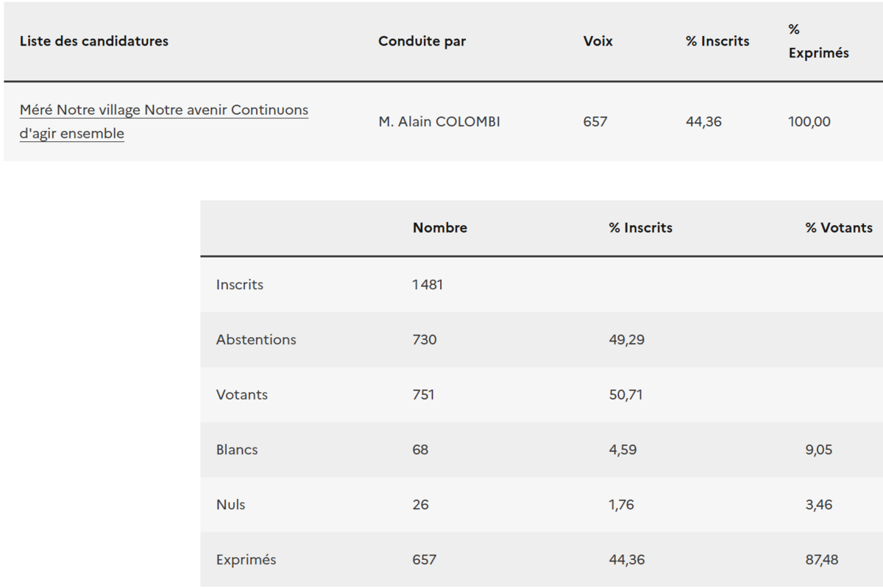This screenshot has width=883, height=588.
Task: Click the "Liste des candidatures" column header
Action: pyautogui.click(x=93, y=41)
